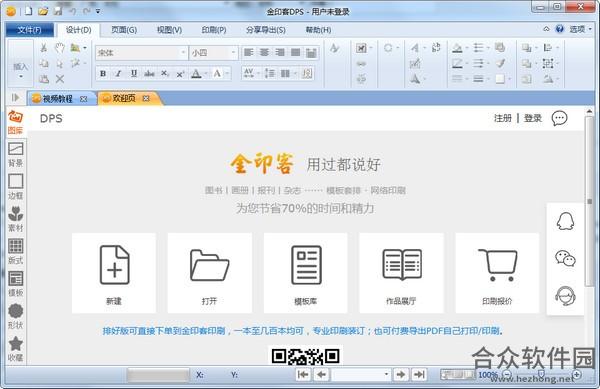Open the 文件(F) file menu
This screenshot has width=600, height=389.
(29, 30)
